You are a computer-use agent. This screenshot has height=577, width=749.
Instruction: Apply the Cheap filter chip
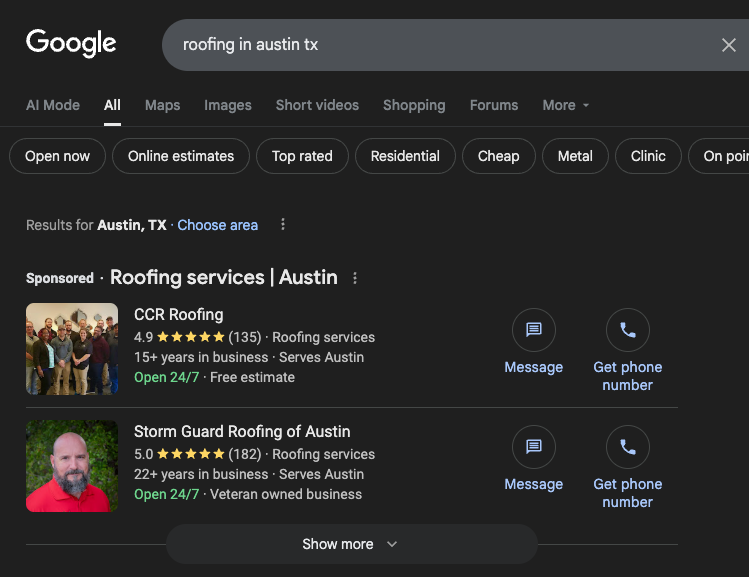[499, 156]
